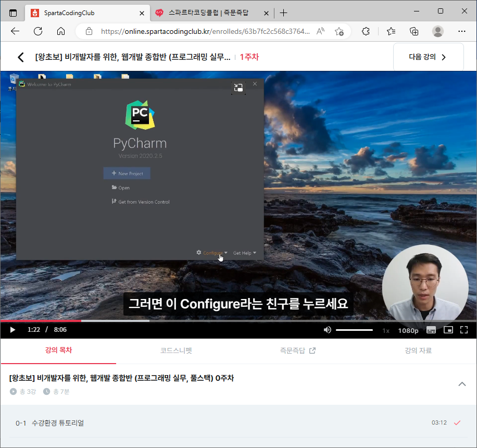
Task: Click the 총 7분 total time label
Action: pos(57,392)
